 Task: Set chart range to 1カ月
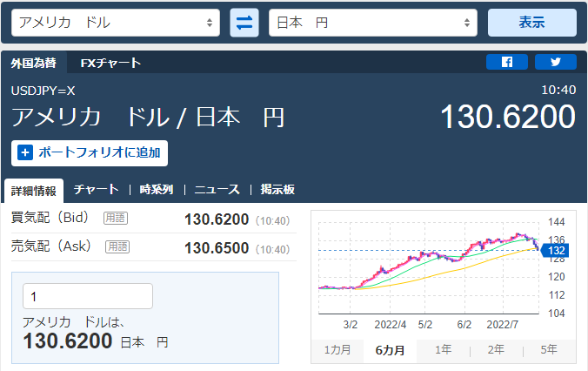pos(337,350)
